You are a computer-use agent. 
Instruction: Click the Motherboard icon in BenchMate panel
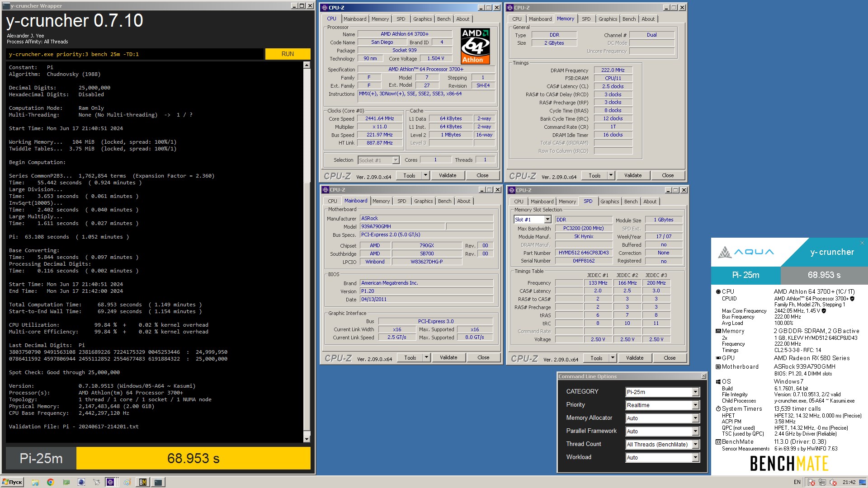click(x=718, y=366)
